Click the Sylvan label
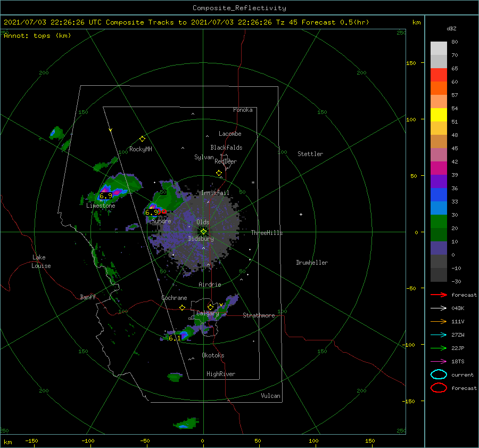 [204, 157]
